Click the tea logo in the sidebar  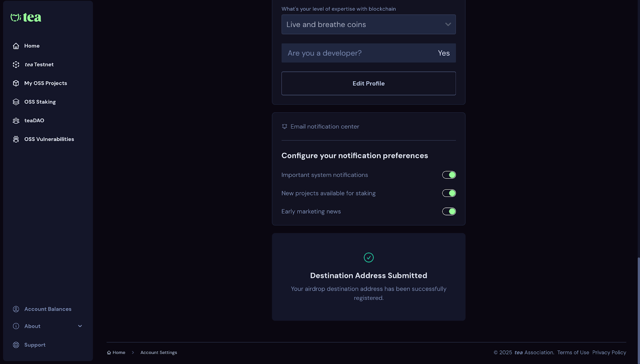tap(25, 17)
